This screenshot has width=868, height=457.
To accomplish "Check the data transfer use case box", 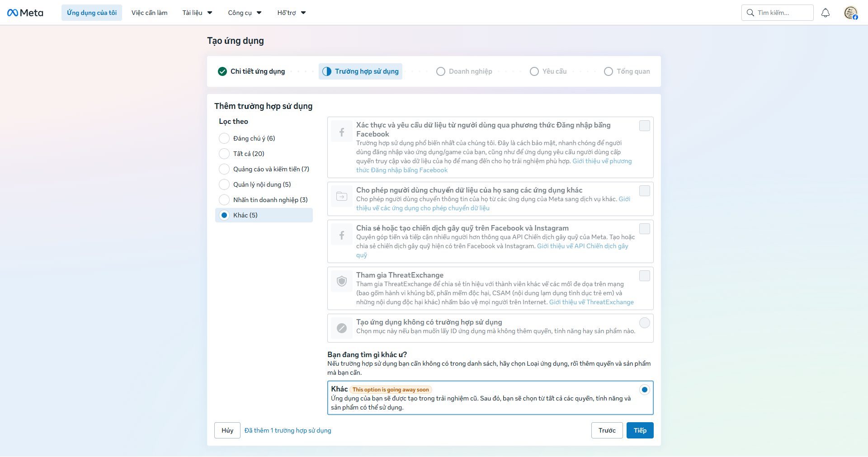I will pos(645,191).
